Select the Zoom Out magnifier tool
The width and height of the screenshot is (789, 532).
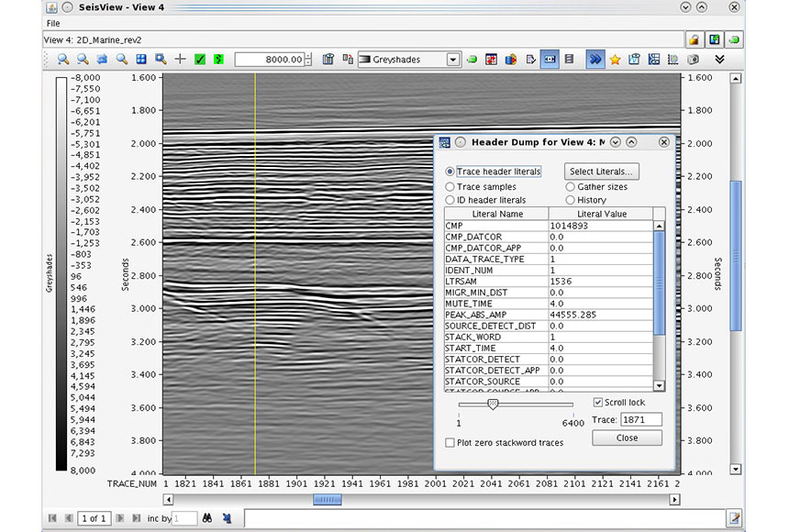[x=82, y=59]
